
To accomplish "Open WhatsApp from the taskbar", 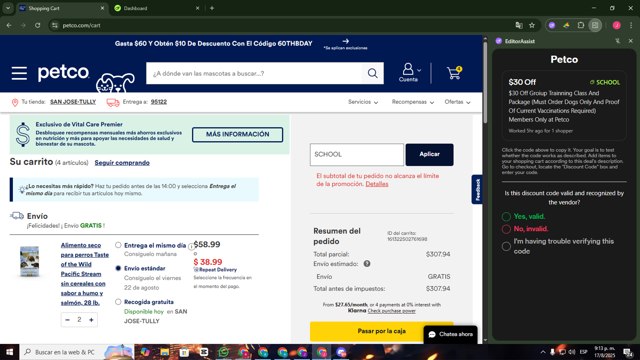I will tap(223, 352).
